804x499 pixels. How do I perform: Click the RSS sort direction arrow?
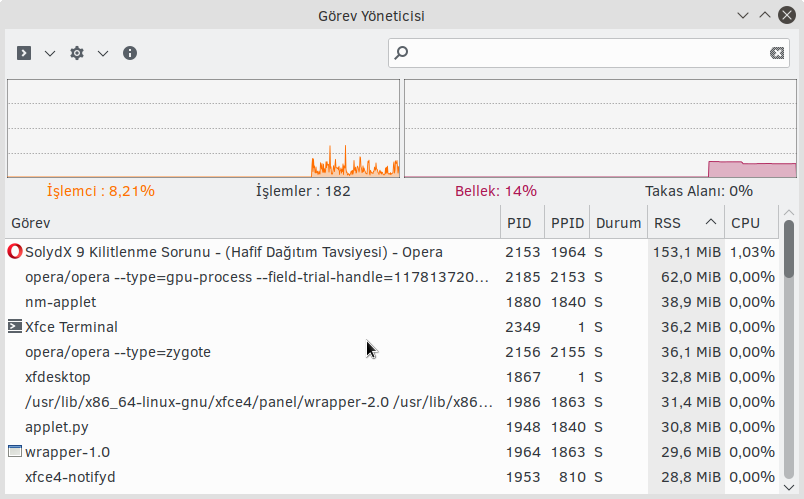[711, 222]
